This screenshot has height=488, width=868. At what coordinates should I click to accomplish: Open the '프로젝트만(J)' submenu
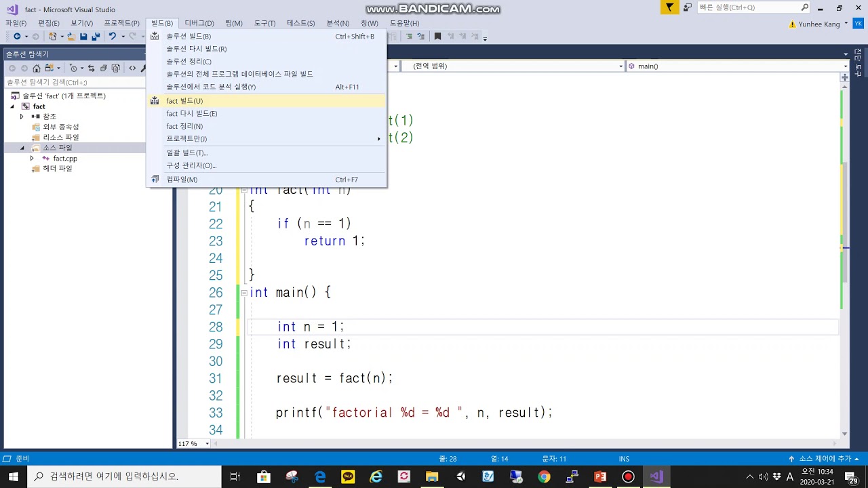pos(266,139)
